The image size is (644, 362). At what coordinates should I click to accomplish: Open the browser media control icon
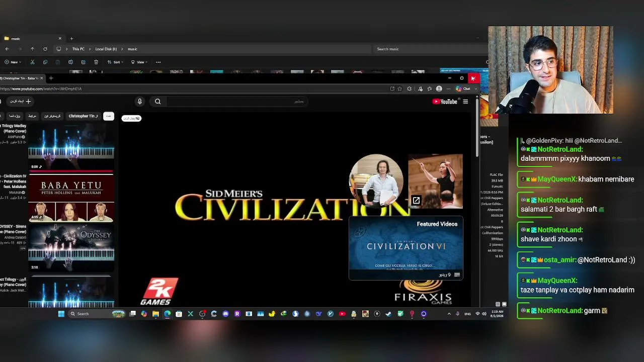(x=420, y=89)
